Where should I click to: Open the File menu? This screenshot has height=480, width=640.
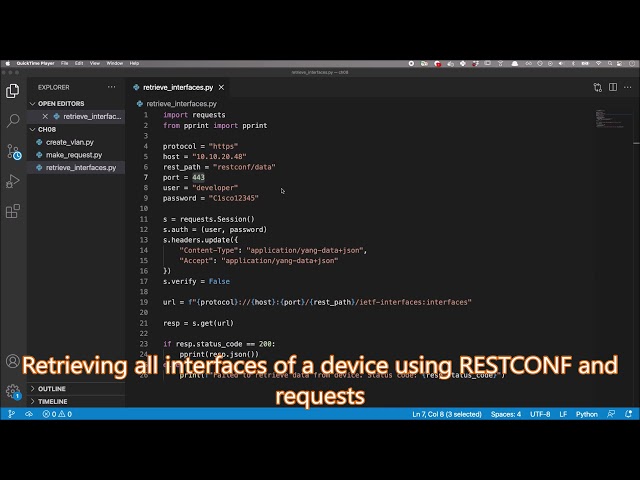tap(64, 63)
